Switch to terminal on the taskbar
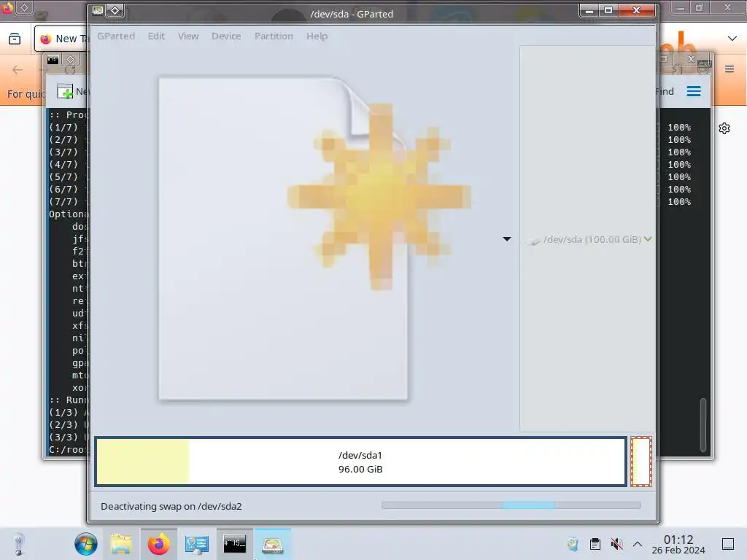 click(x=234, y=544)
